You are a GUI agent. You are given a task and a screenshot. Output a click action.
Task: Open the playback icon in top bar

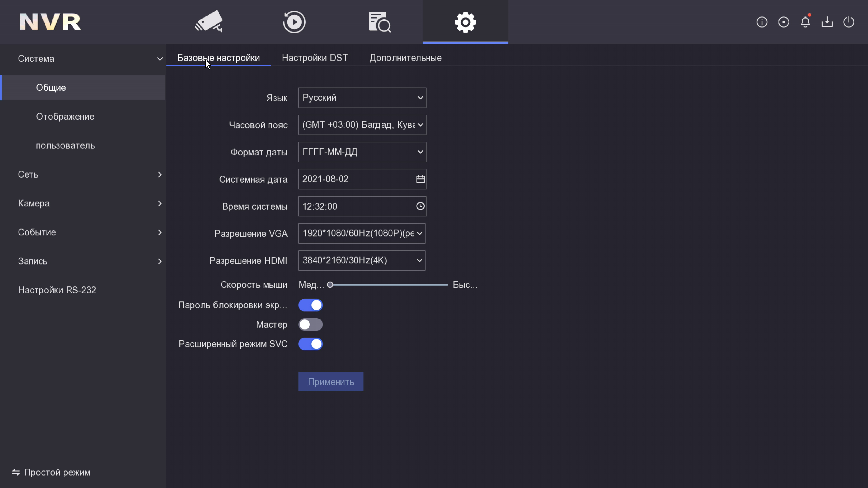[294, 22]
